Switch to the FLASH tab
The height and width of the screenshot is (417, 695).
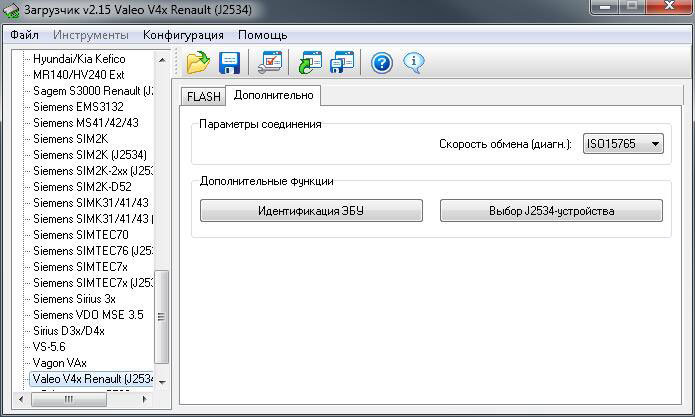click(203, 96)
